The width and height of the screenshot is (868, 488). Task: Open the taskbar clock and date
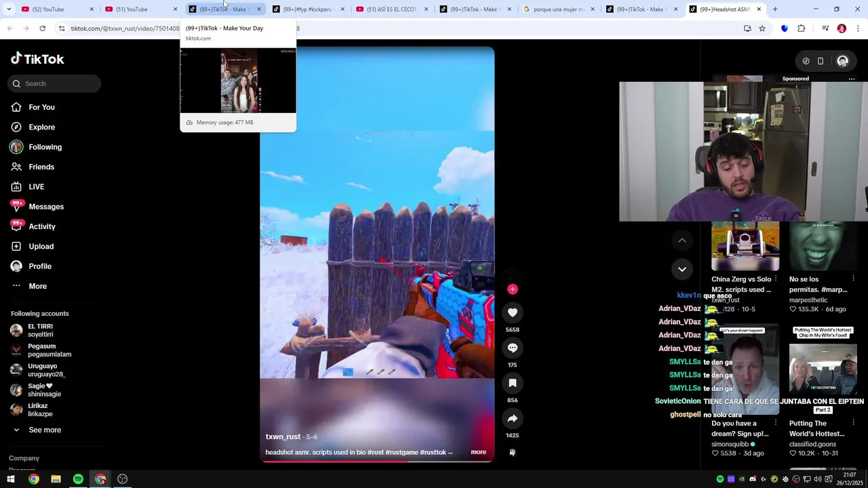click(850, 479)
